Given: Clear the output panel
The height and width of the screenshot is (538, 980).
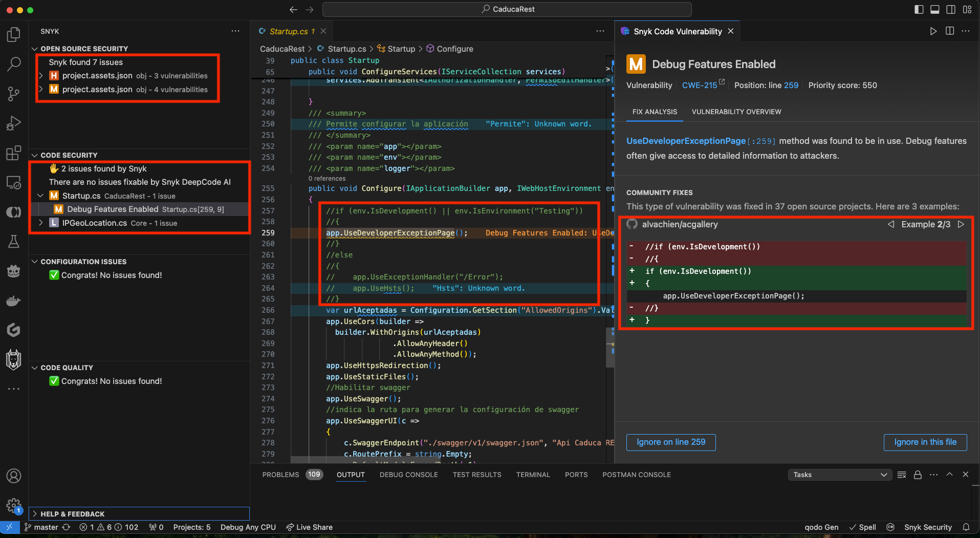Looking at the screenshot, I should tap(902, 475).
